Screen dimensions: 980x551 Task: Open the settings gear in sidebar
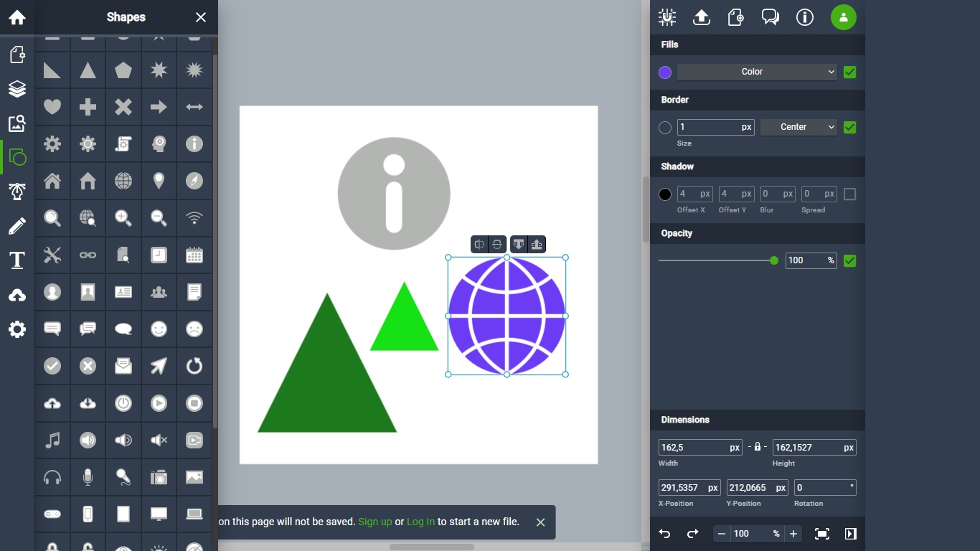[17, 329]
